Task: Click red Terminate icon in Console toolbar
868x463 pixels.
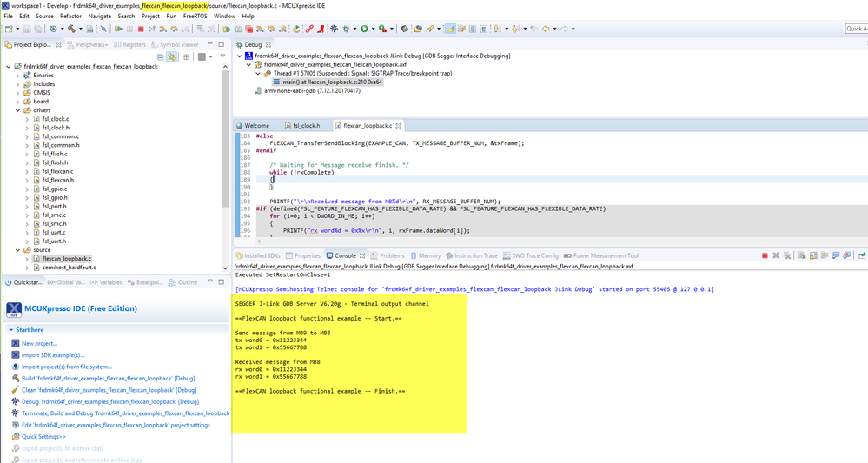Action: coord(765,255)
